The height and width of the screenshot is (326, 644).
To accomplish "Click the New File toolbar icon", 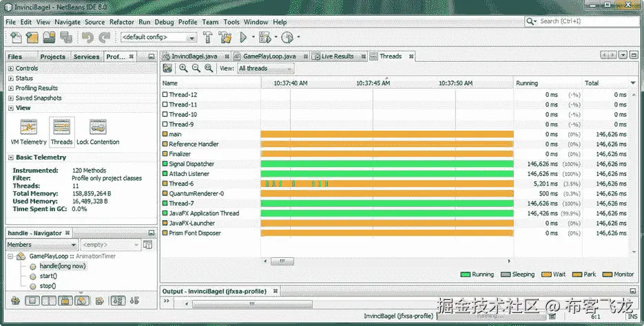I will coord(16,37).
